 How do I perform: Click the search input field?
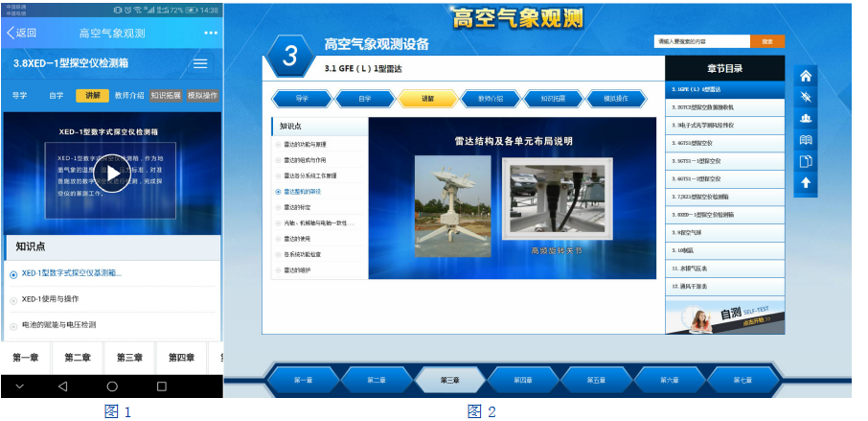(701, 42)
